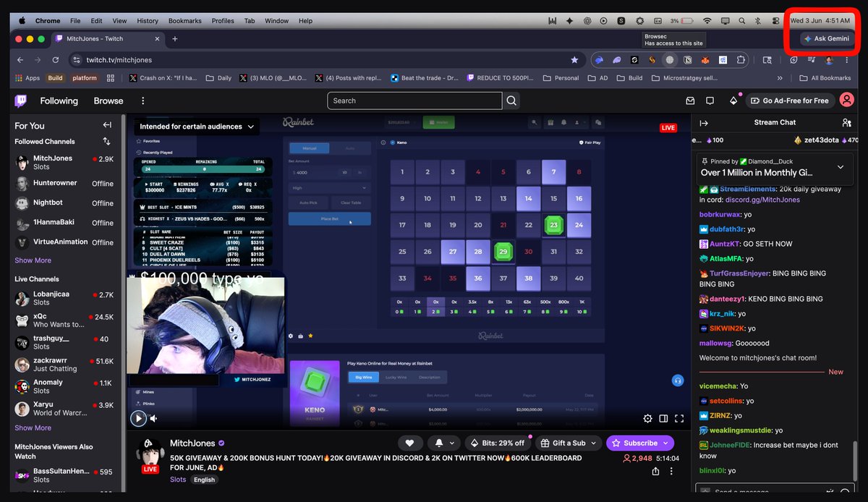Open the notification bell dropdown
Screen dimensions: 868x502
[445, 443]
